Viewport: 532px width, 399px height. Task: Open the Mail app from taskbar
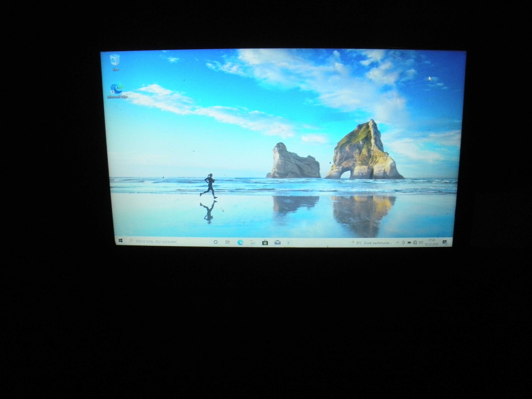278,243
